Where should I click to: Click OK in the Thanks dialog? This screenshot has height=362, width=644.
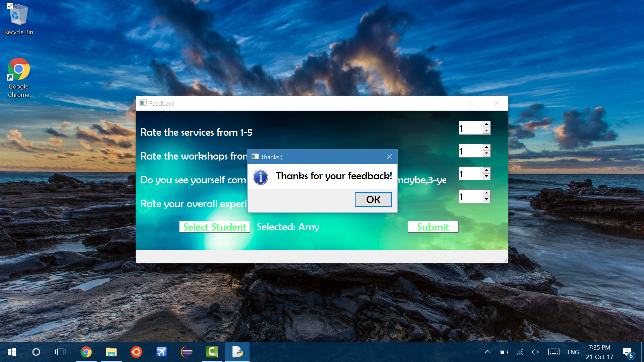(x=373, y=199)
